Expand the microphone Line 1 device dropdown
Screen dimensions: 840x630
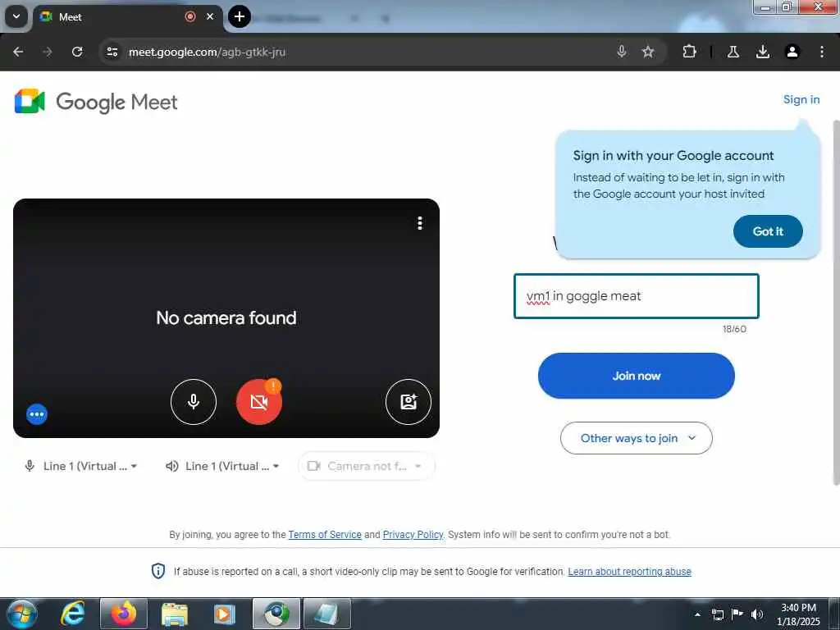point(81,466)
